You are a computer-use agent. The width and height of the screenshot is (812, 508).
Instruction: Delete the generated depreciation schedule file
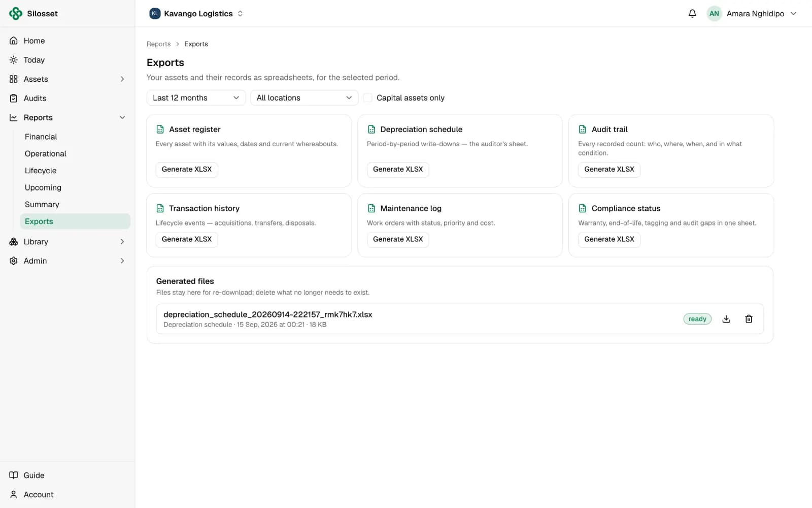[749, 319]
